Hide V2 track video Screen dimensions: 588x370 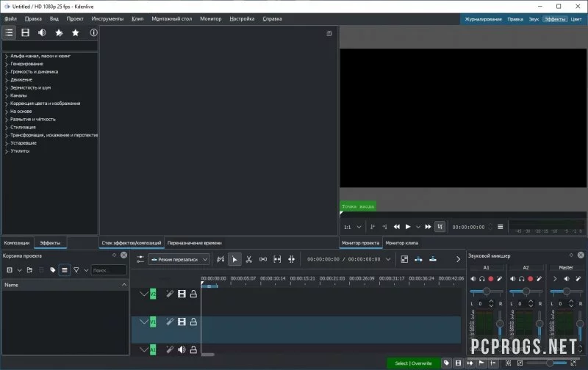click(182, 294)
